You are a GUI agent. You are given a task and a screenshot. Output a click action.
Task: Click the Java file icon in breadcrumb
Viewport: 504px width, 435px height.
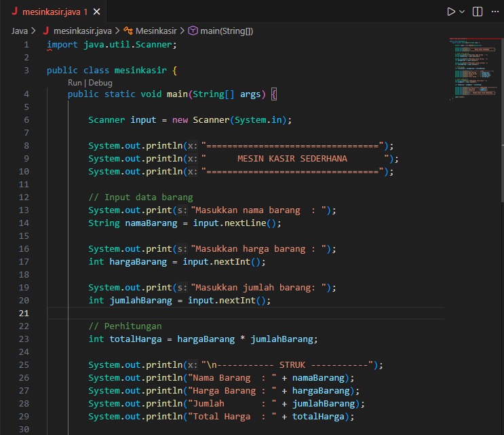point(47,31)
